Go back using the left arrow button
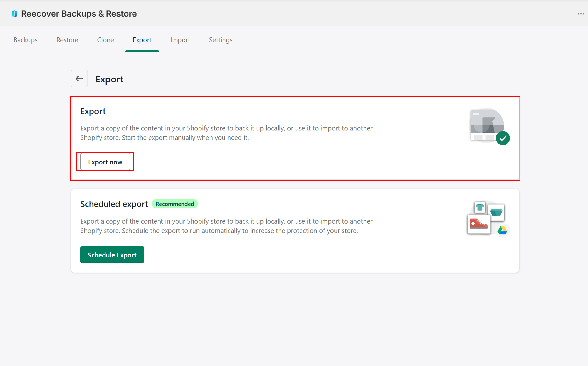Image resolution: width=588 pixels, height=366 pixels. pos(79,79)
